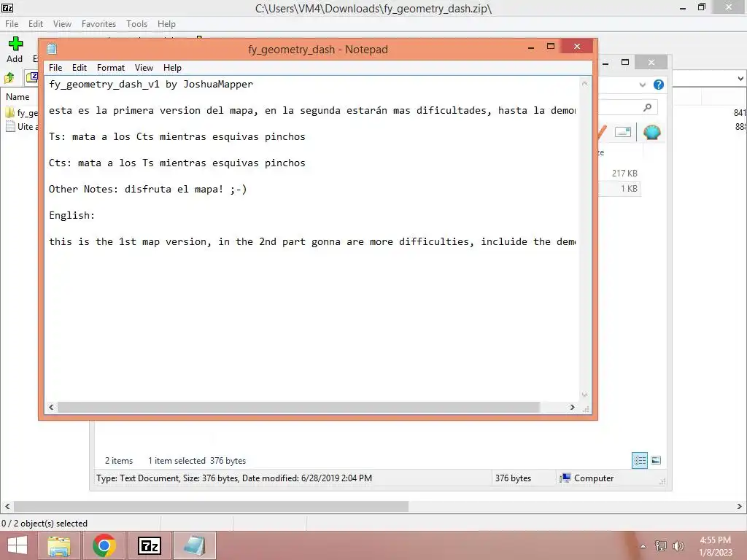Select the fy_ge folder icon in 7-Zip list

pos(10,113)
